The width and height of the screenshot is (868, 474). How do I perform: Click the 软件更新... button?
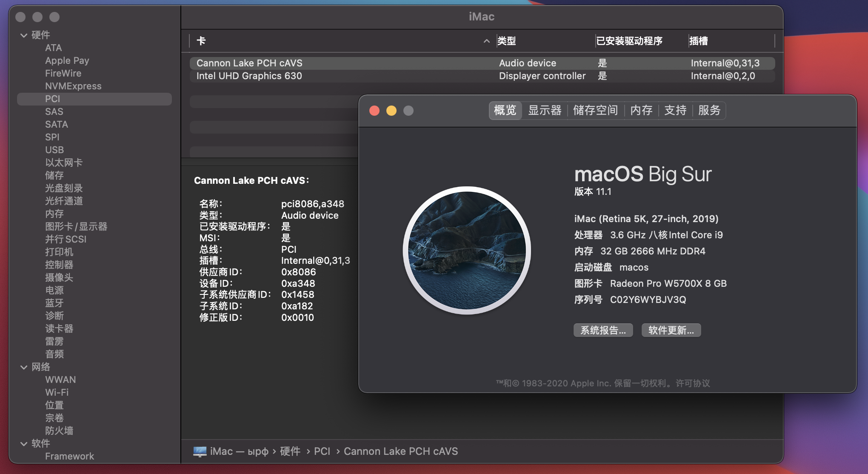671,330
